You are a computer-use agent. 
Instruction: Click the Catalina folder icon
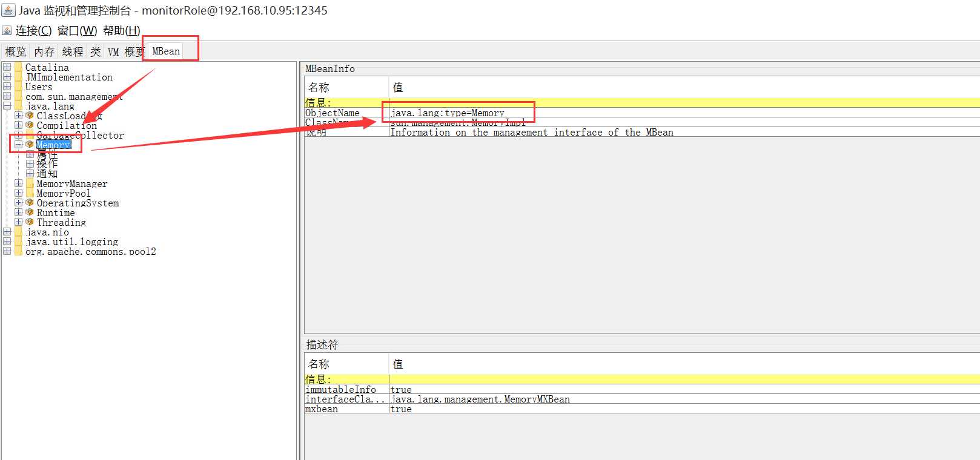(19, 67)
